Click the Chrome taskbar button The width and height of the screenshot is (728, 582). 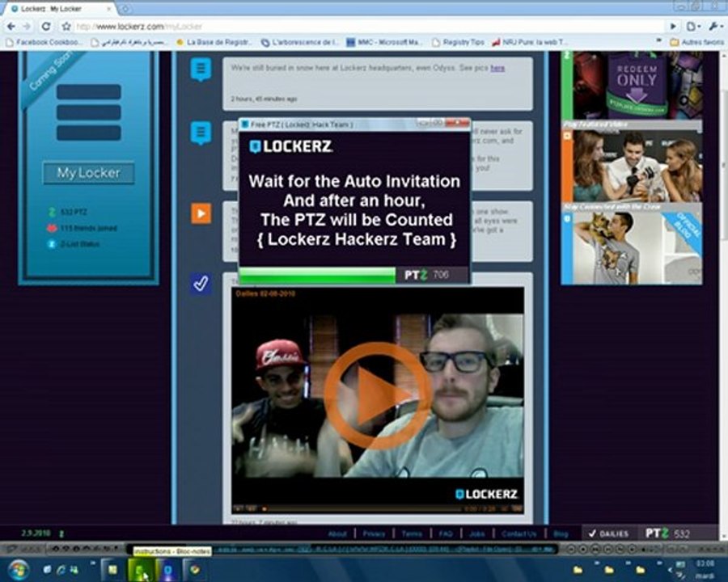pyautogui.click(x=196, y=569)
